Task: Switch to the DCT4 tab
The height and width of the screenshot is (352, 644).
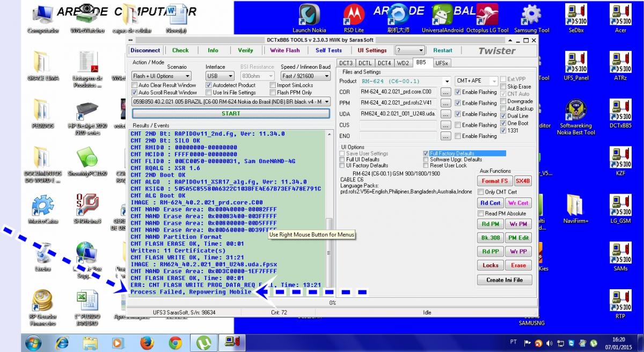Action: coord(384,63)
